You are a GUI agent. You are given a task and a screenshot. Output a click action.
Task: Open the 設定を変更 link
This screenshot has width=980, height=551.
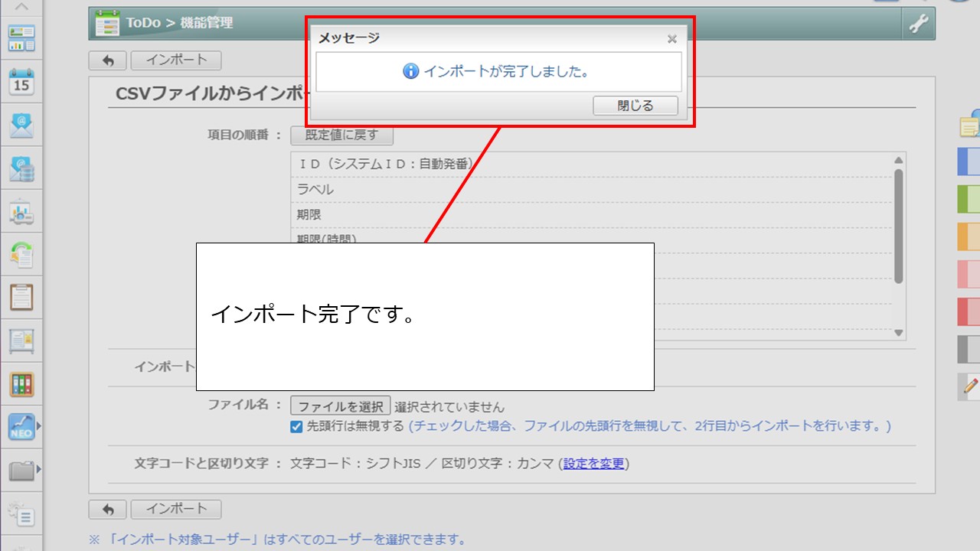[x=594, y=464]
